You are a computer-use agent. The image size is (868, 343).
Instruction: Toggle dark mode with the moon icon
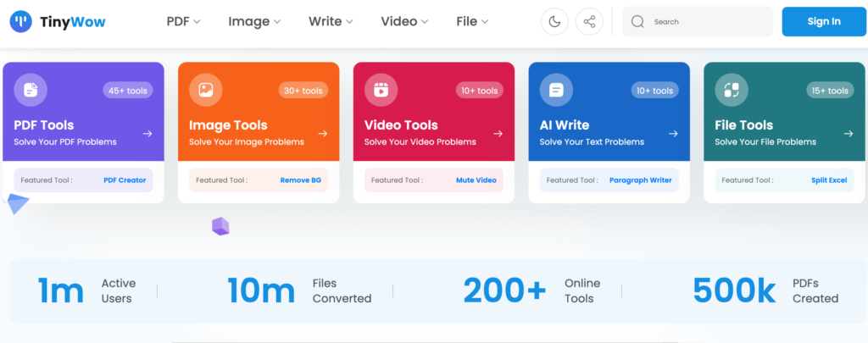pos(554,21)
